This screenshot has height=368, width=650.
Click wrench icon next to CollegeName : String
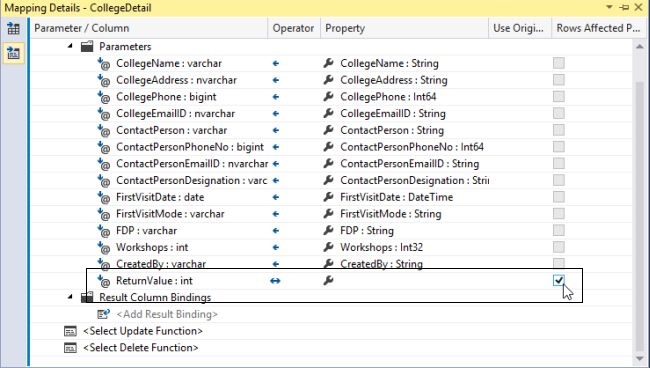[328, 63]
